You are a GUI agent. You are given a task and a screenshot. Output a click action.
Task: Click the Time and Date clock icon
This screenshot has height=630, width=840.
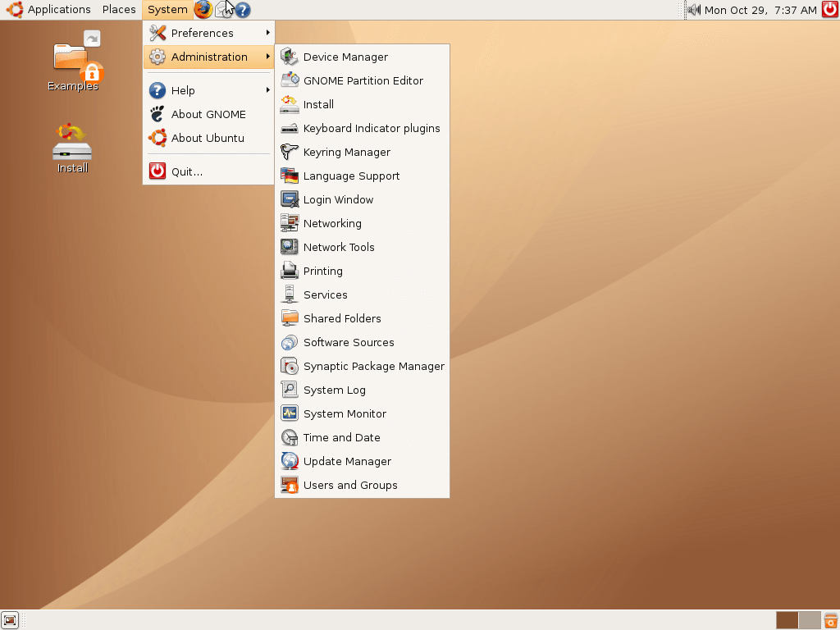[290, 437]
